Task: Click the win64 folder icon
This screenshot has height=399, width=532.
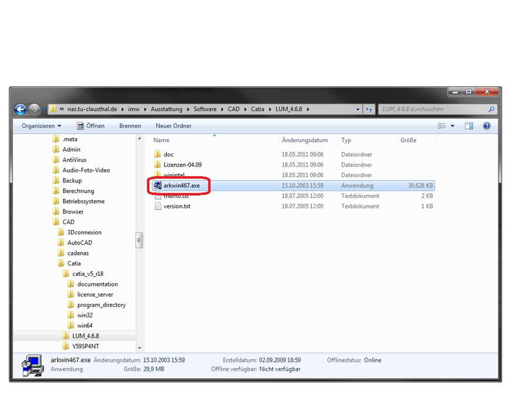Action: click(70, 325)
